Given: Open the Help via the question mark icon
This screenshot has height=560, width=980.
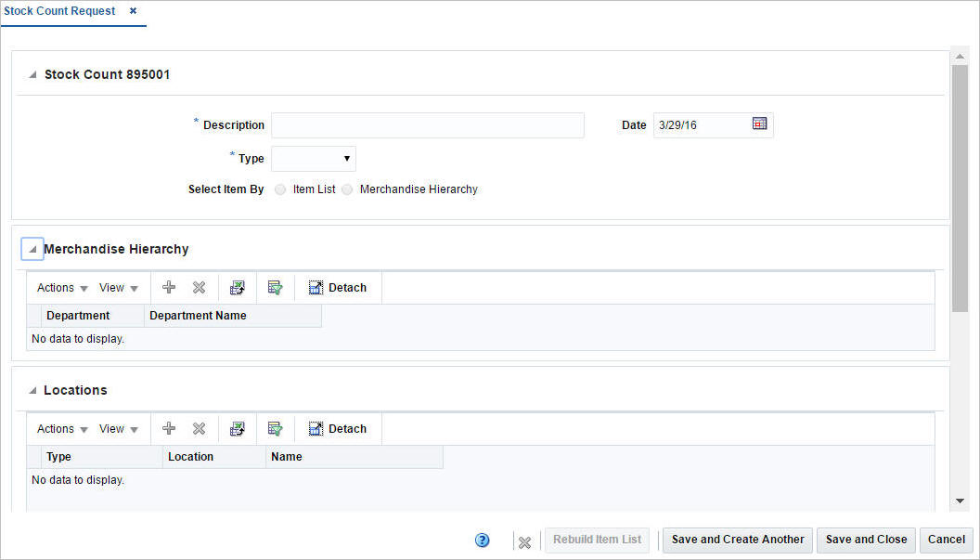Looking at the screenshot, I should tap(482, 540).
